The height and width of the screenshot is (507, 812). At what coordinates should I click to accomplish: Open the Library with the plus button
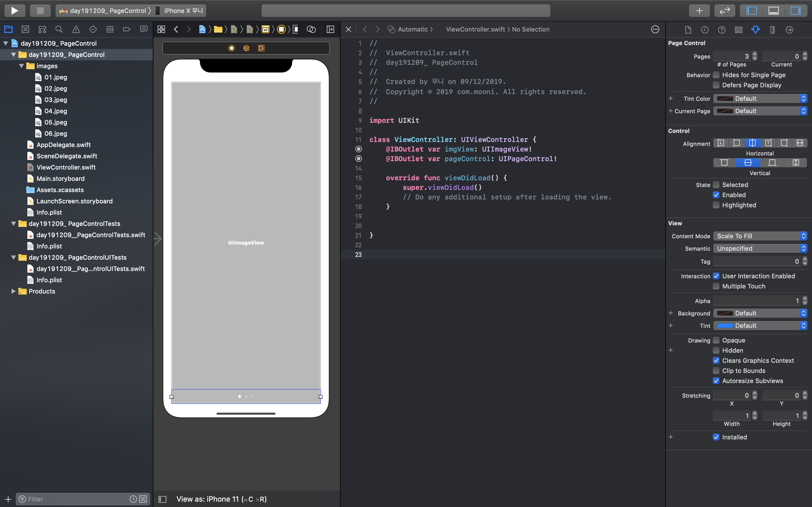699,10
